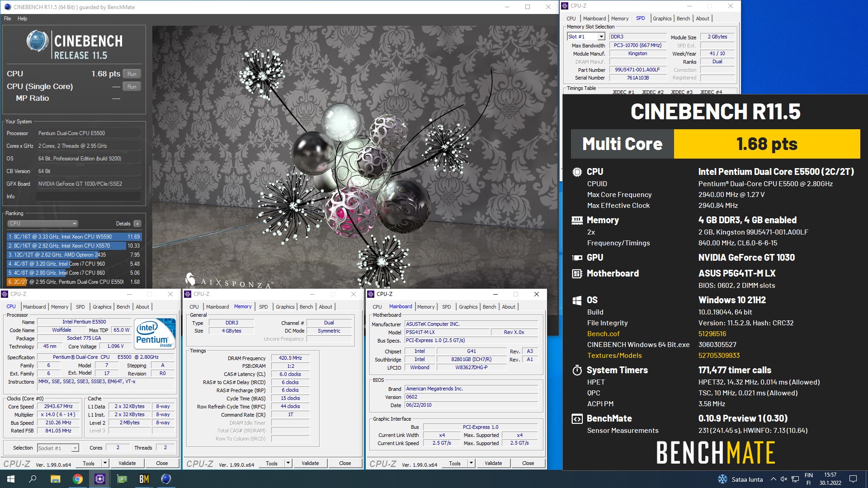Toggle the muted volume tray icon
868x488 pixels.
(x=784, y=479)
